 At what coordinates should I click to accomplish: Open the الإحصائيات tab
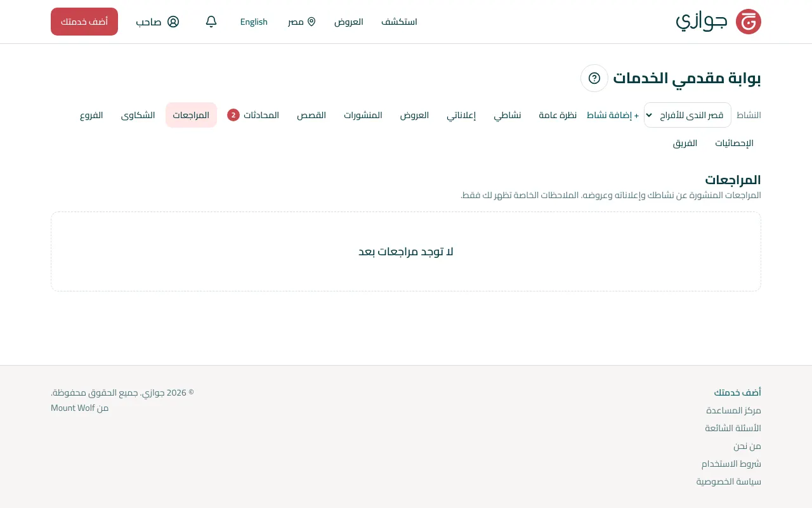coord(734,143)
